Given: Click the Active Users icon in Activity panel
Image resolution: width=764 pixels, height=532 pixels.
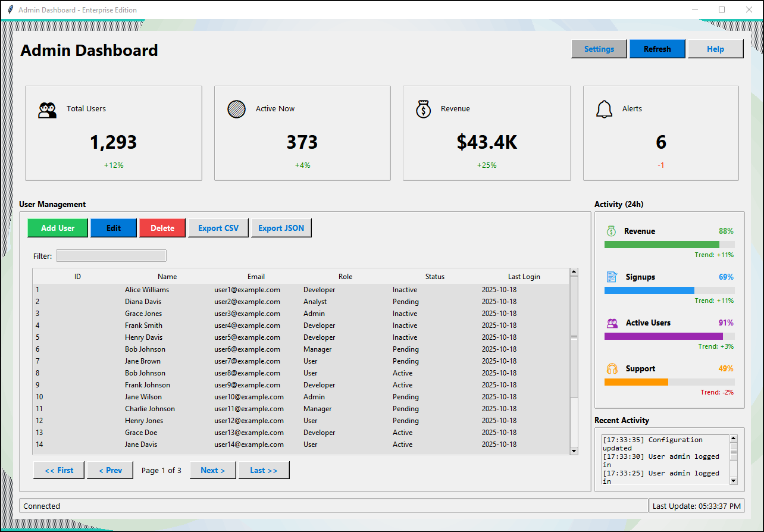Looking at the screenshot, I should tap(610, 323).
